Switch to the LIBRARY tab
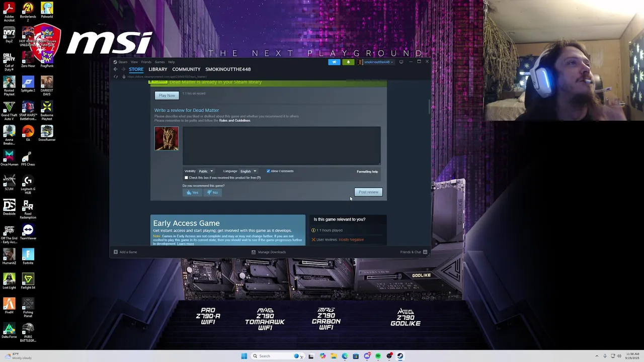 pyautogui.click(x=158, y=69)
